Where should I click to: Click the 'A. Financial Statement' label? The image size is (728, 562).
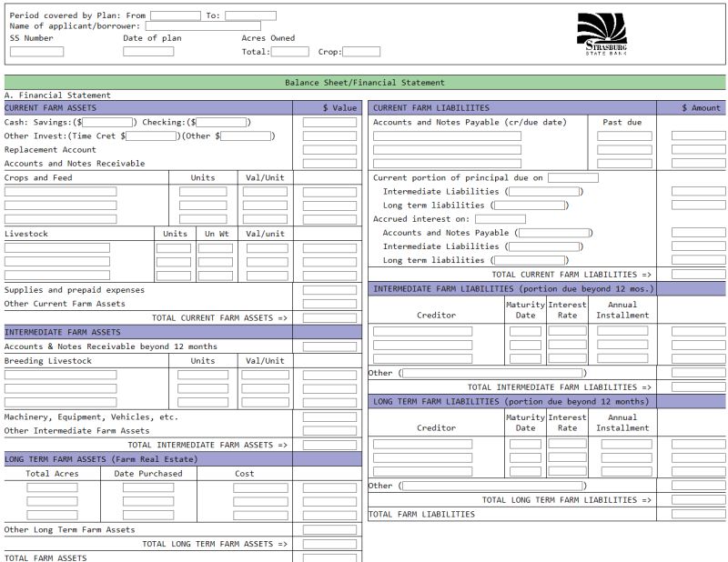[x=57, y=95]
